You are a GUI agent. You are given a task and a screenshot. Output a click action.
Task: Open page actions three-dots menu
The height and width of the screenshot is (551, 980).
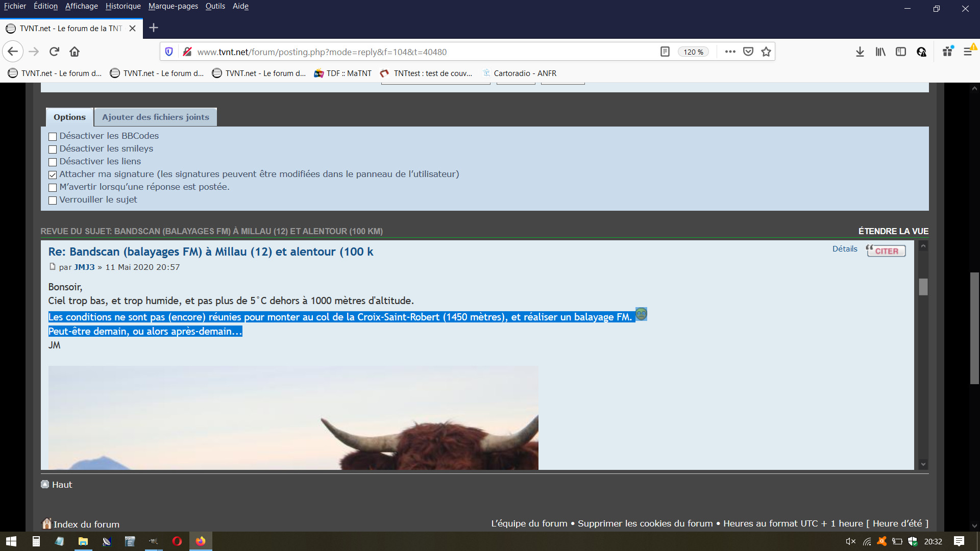(x=730, y=52)
